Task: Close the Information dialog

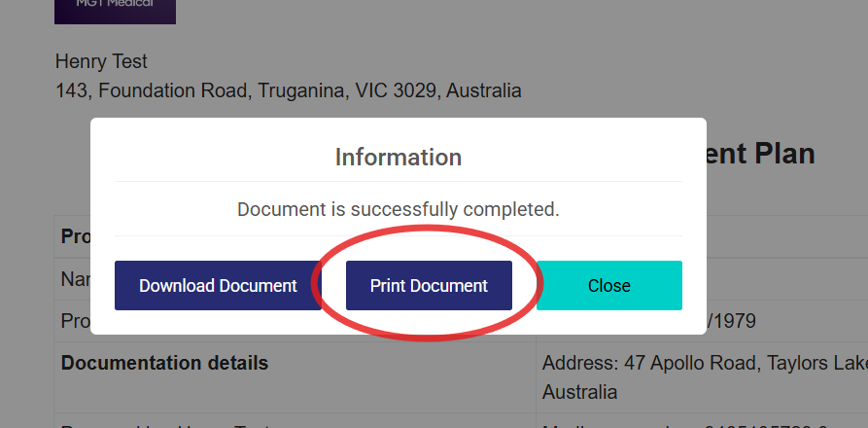Action: [x=608, y=286]
